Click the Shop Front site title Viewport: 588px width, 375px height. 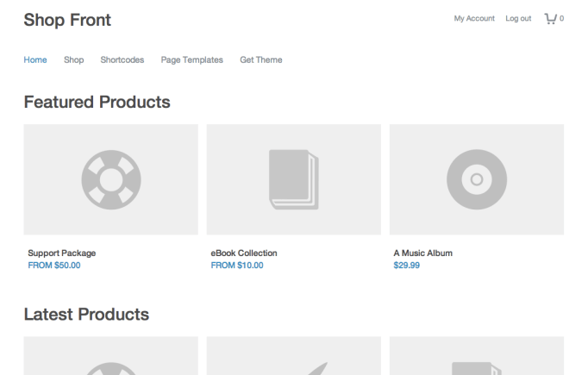[67, 20]
